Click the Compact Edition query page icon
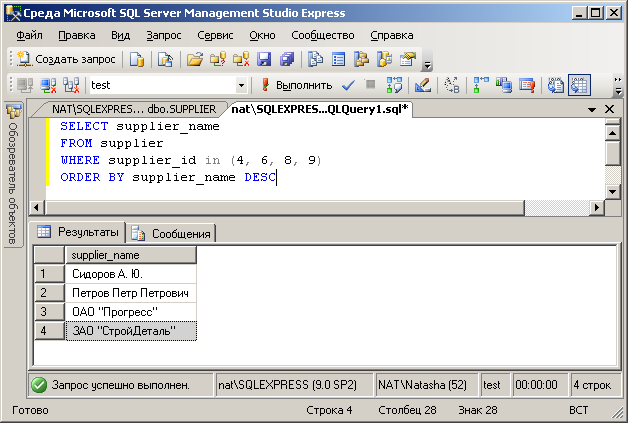The image size is (628, 423). (x=165, y=59)
